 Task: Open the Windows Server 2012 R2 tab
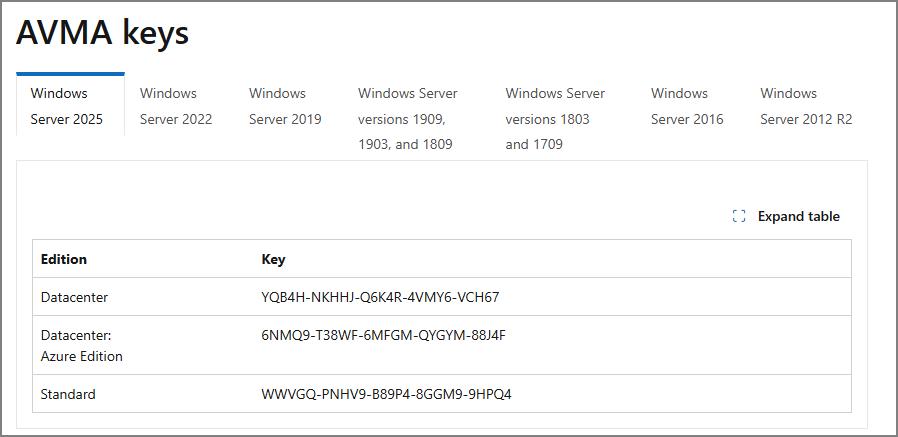[806, 106]
